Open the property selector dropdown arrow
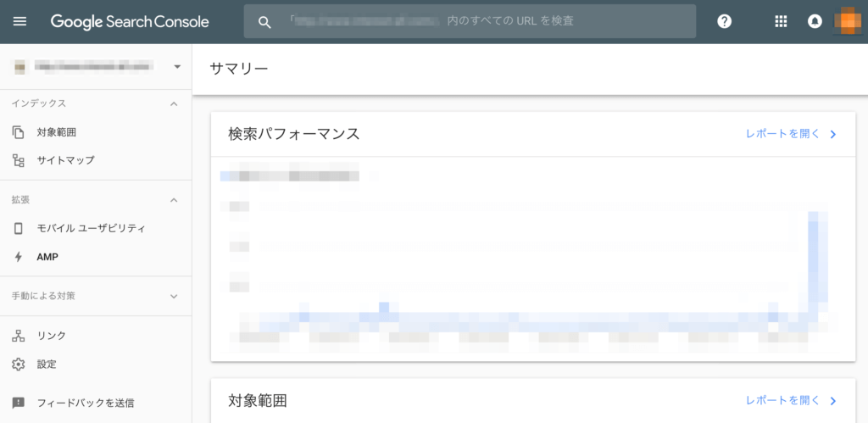 coord(177,66)
